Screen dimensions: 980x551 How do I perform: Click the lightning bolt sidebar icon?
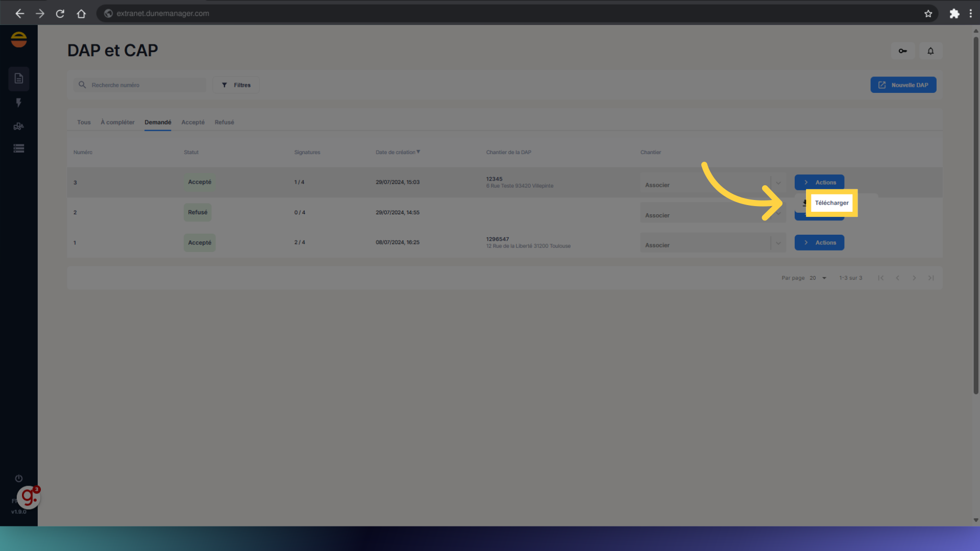click(x=19, y=103)
